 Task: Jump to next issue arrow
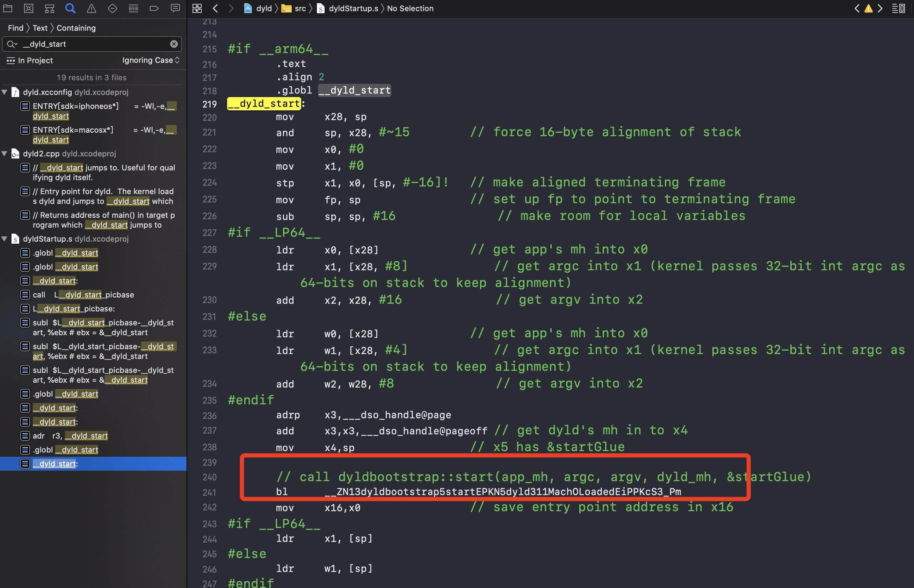(x=880, y=8)
